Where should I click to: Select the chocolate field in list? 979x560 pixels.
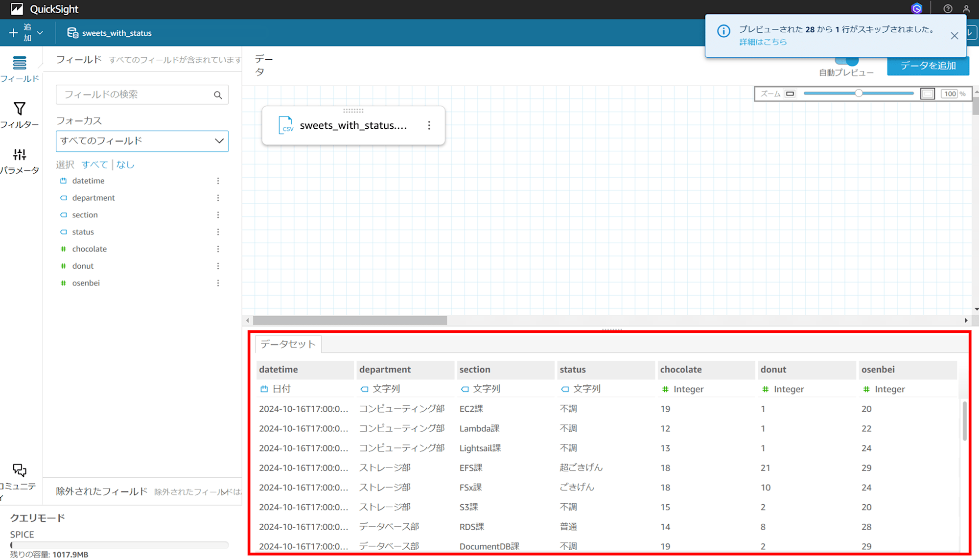click(89, 249)
